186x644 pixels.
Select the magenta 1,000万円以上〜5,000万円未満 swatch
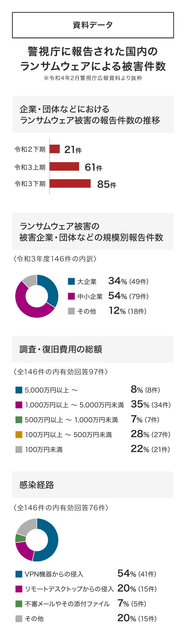click(19, 405)
